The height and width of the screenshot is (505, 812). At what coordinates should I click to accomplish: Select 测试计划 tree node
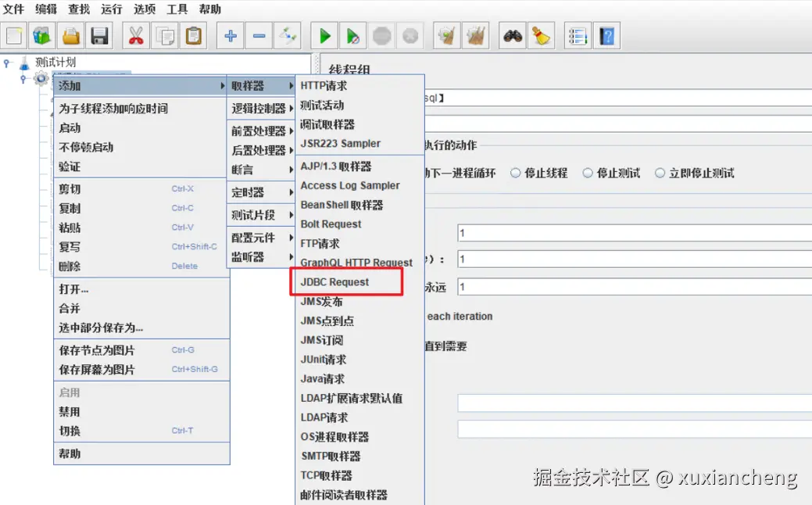[55, 63]
